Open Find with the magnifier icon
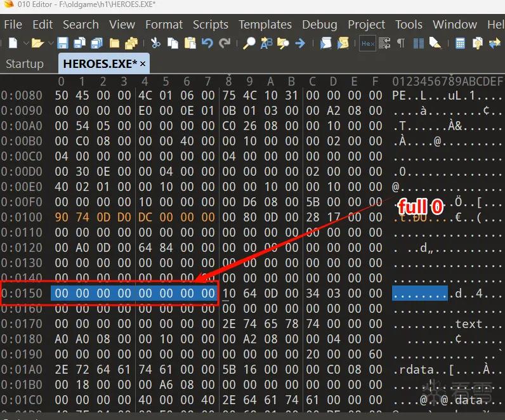Image resolution: width=505 pixels, height=420 pixels. tap(249, 43)
